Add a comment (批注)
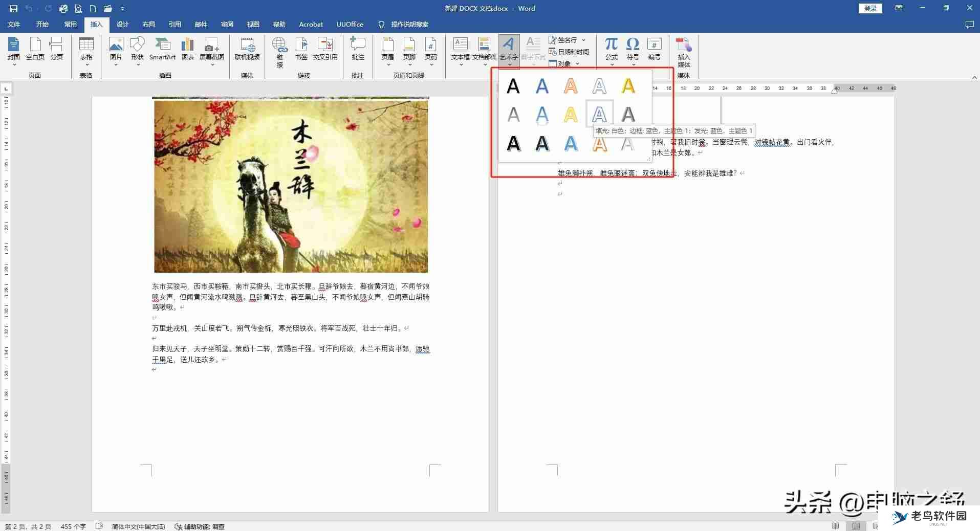Image resolution: width=980 pixels, height=531 pixels. 358,49
